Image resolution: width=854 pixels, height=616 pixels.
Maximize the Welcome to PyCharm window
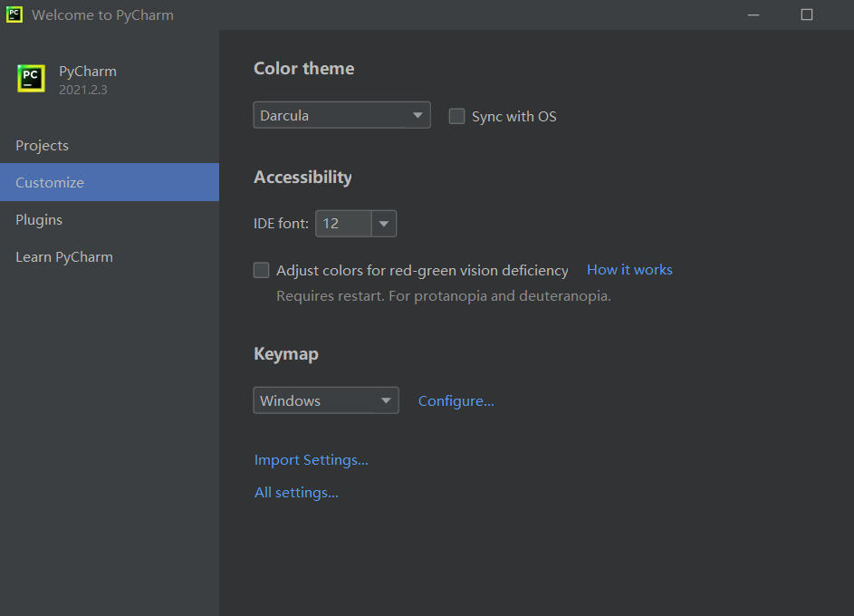(807, 14)
